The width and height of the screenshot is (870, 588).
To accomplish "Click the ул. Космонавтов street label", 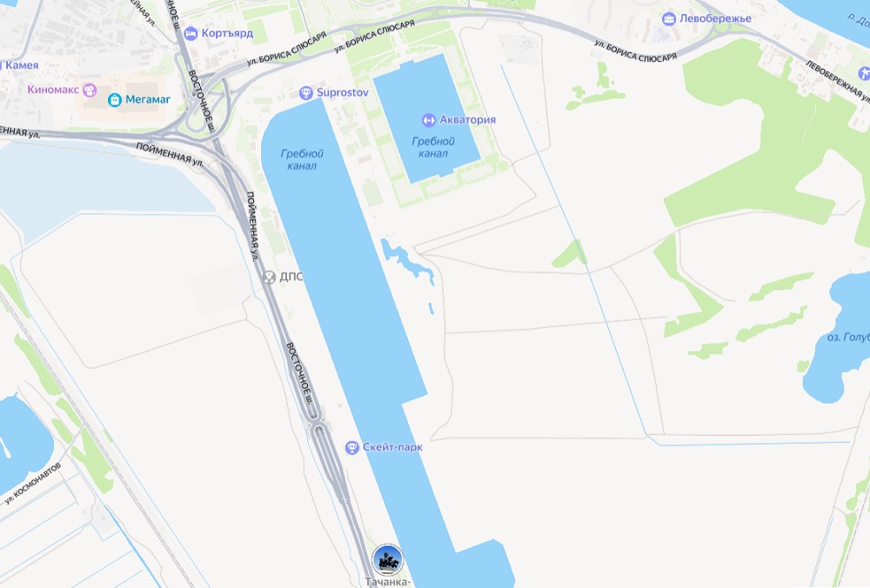I will (x=32, y=483).
